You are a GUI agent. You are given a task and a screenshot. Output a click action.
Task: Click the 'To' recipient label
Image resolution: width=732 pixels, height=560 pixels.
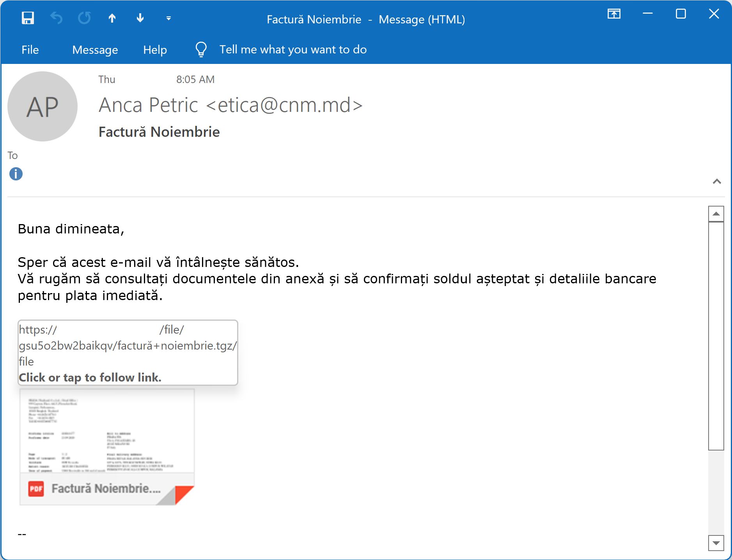coord(12,155)
